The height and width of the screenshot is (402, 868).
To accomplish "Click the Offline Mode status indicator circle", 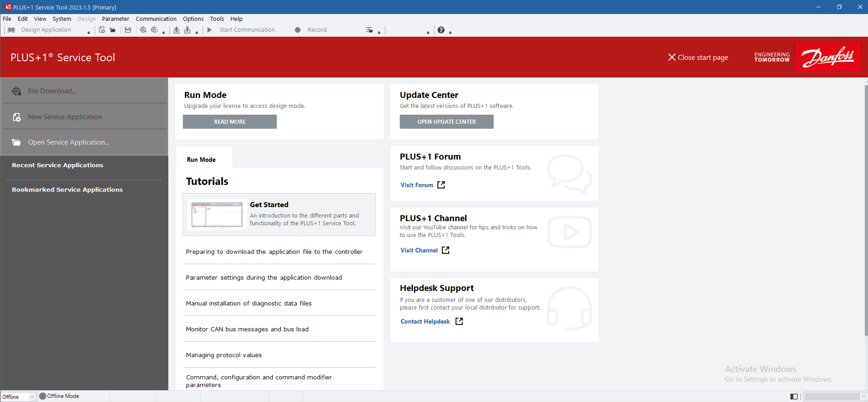I will pyautogui.click(x=43, y=396).
